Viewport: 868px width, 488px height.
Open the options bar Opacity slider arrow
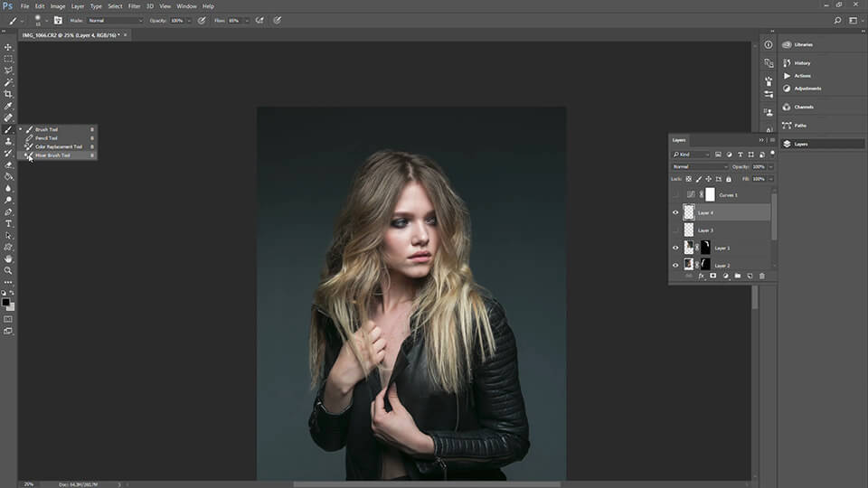(x=189, y=21)
